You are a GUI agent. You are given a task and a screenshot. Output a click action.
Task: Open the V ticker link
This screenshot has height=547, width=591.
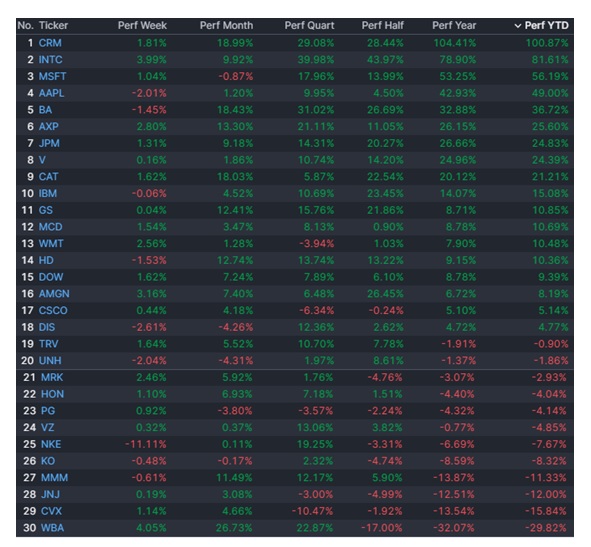(x=42, y=160)
